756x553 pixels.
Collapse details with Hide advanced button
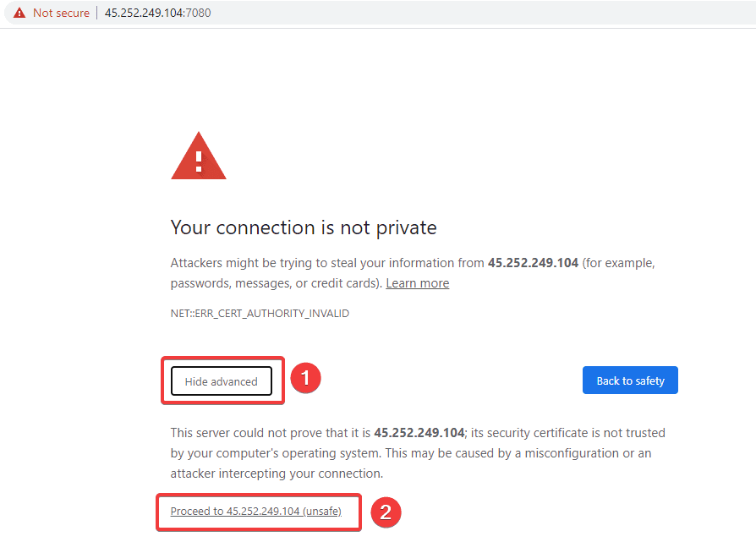tap(221, 381)
